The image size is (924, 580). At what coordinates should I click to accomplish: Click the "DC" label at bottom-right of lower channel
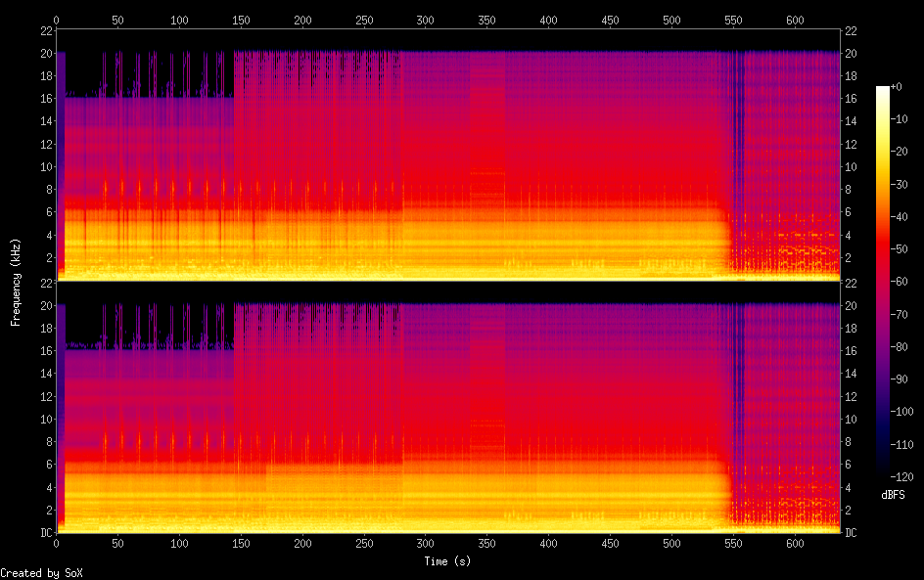[x=852, y=532]
